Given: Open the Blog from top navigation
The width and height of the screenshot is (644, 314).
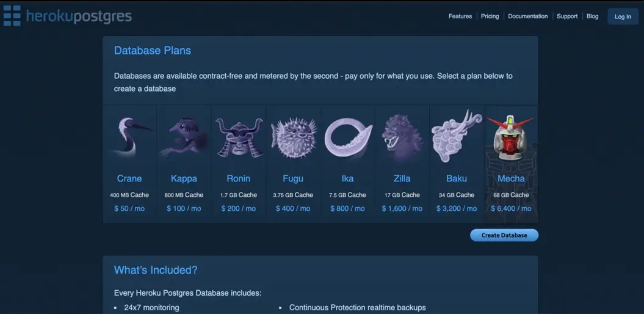Looking at the screenshot, I should pos(592,16).
